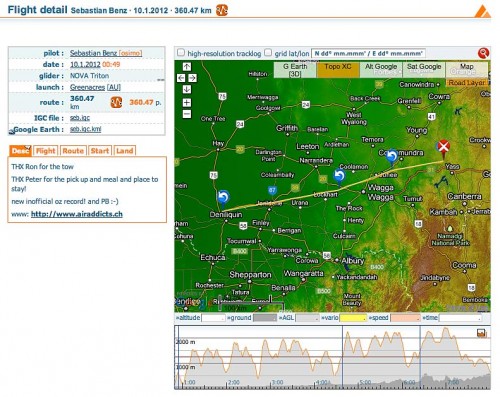Click the Flight detail page heading
Image resolution: width=500 pixels, height=397 pixels.
(37, 10)
